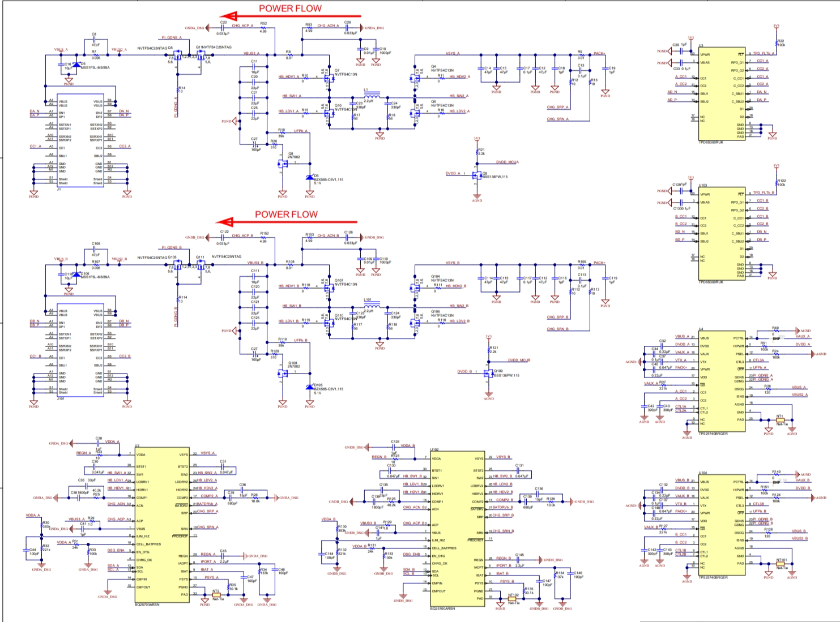840x622 pixels.
Task: Click the Q108 2N7002 transistor label
Action: coord(293,364)
